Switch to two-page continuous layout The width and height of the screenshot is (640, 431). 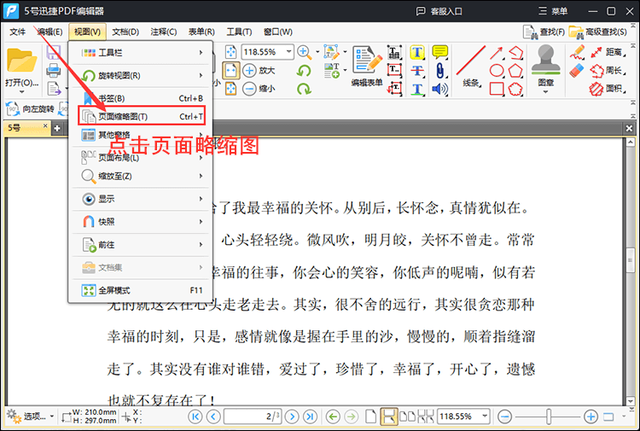425,416
